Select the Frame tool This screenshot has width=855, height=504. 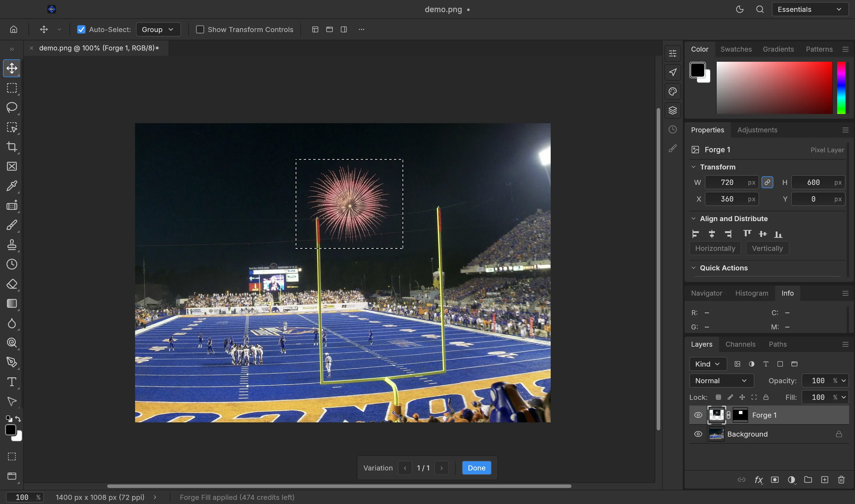click(x=12, y=167)
